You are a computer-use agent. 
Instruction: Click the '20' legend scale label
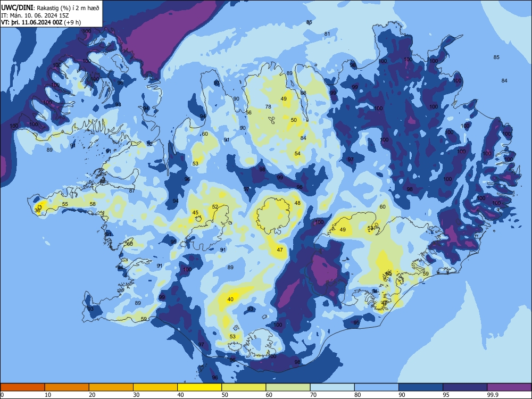tap(92, 395)
